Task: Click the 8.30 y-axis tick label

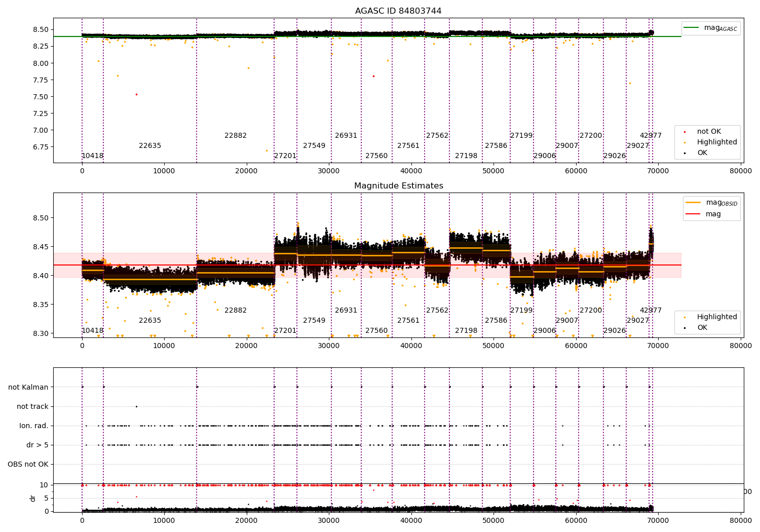Action: 41,334
